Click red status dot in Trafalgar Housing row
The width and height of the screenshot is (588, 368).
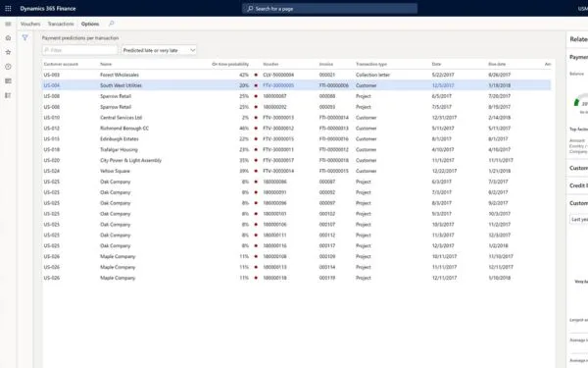click(x=256, y=149)
